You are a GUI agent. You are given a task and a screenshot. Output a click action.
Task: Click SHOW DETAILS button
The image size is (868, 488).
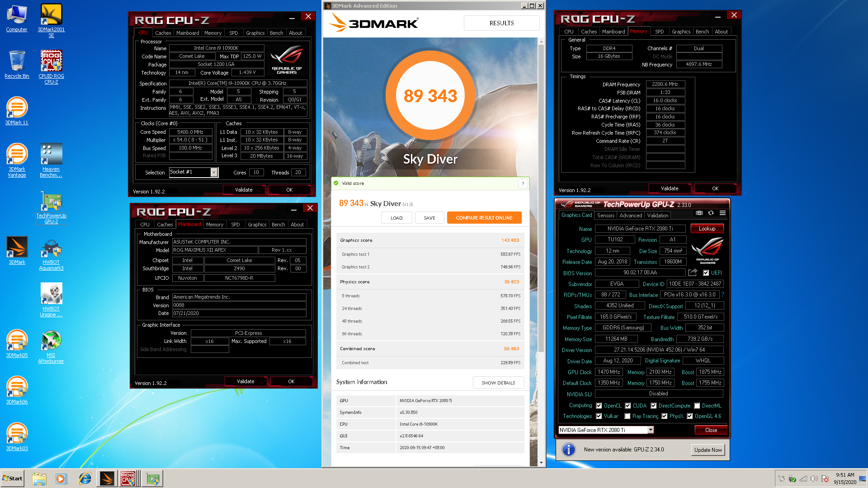498,383
